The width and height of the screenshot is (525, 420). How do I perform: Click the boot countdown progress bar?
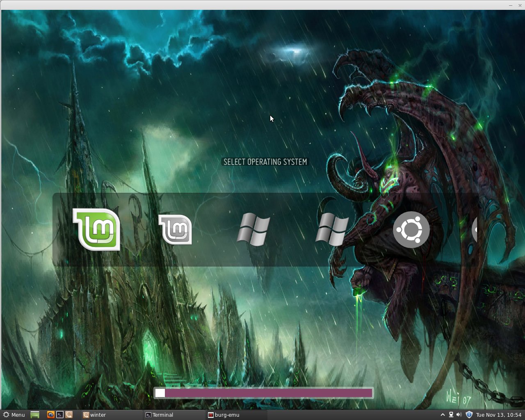tap(264, 393)
